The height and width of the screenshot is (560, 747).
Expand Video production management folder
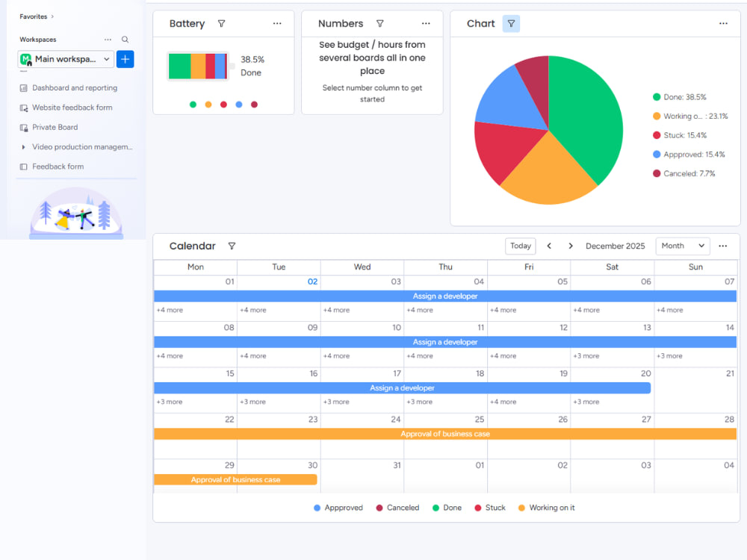tap(23, 147)
